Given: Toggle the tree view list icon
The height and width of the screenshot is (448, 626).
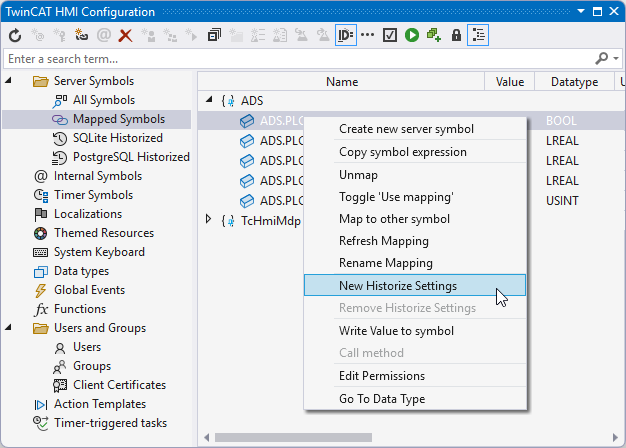Looking at the screenshot, I should point(478,36).
